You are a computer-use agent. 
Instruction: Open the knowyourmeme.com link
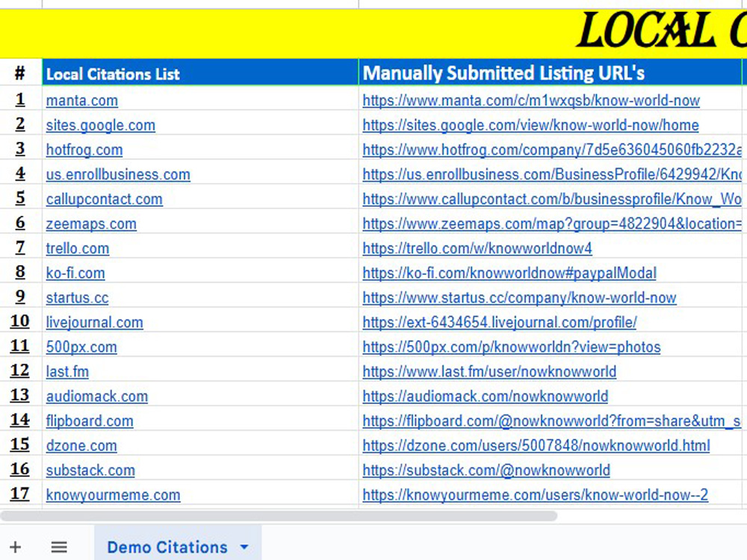[x=113, y=495]
